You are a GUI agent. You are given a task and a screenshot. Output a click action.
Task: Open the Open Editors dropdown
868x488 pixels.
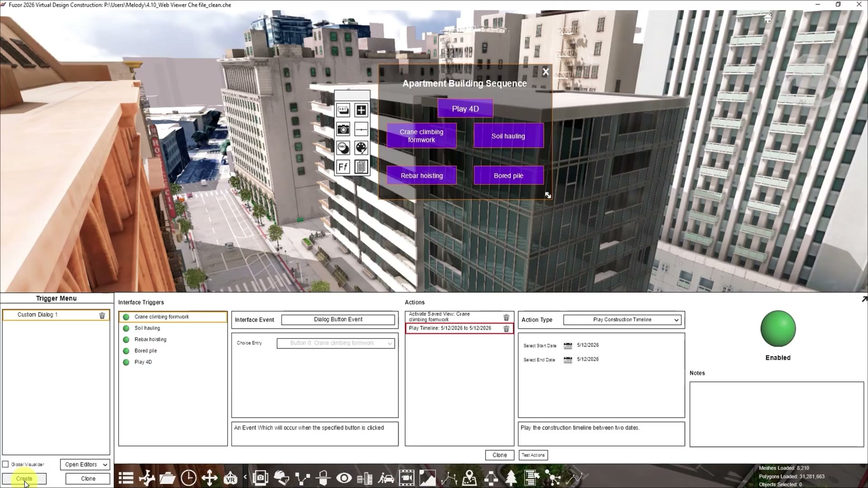coord(85,465)
